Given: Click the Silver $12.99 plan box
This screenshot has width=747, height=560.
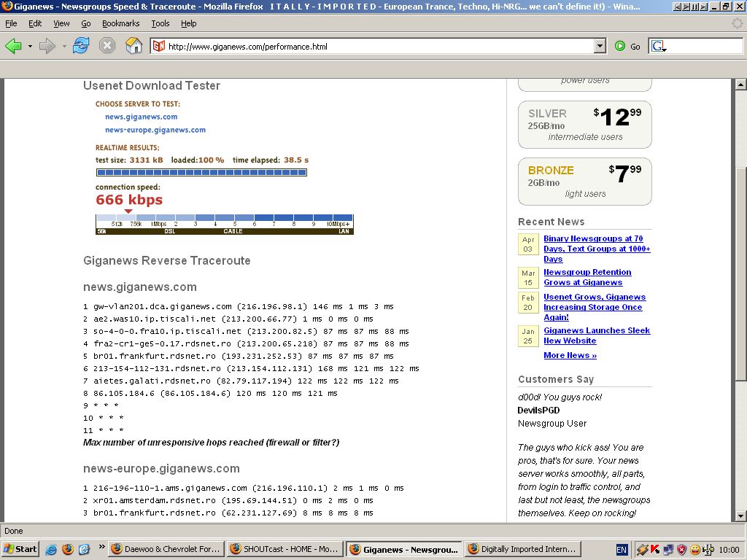Looking at the screenshot, I should (x=584, y=125).
